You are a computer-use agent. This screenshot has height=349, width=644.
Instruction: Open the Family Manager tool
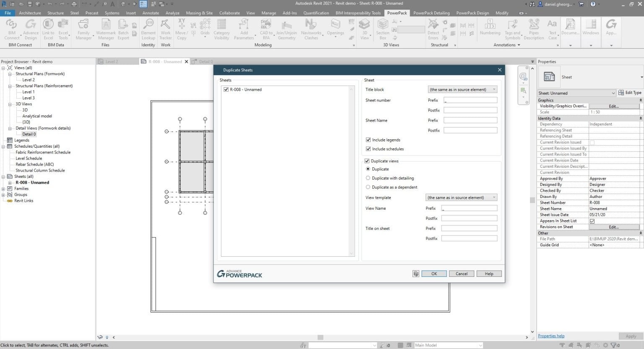83,28
